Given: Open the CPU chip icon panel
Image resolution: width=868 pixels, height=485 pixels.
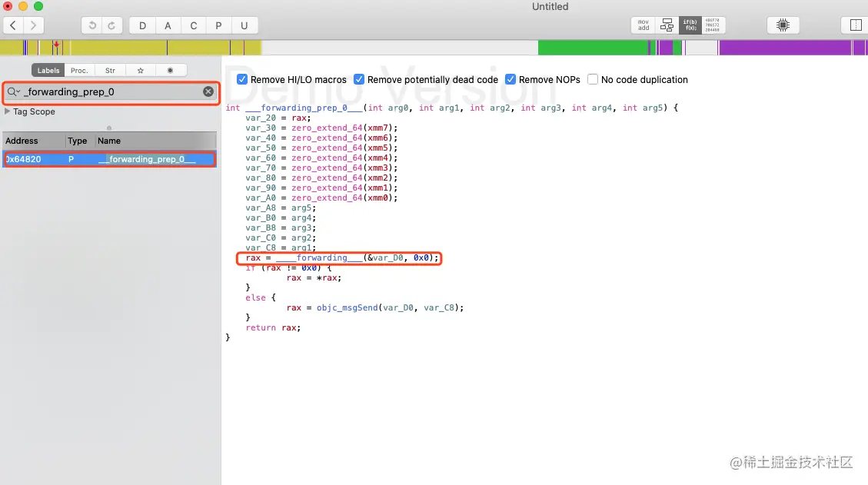Looking at the screenshot, I should click(783, 25).
